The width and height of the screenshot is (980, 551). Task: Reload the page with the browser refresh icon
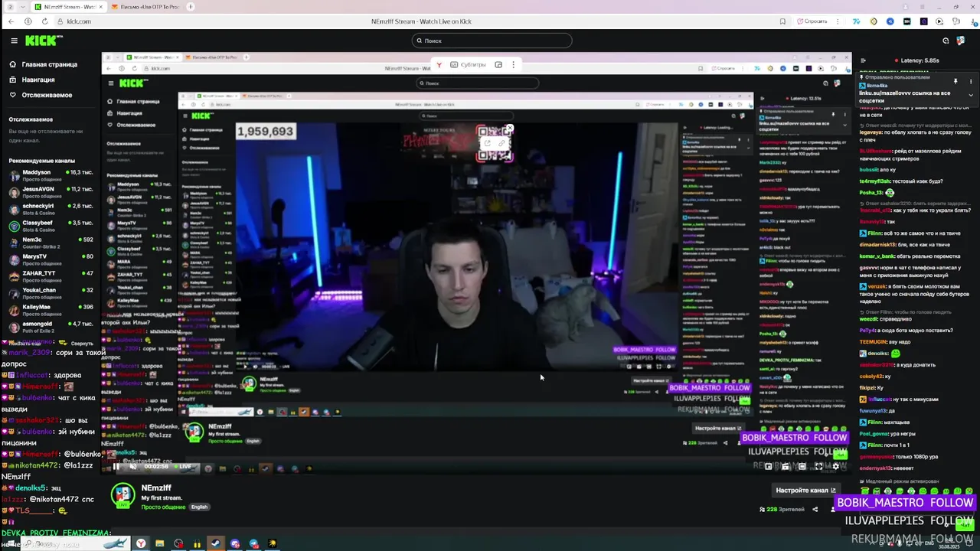[x=44, y=21]
